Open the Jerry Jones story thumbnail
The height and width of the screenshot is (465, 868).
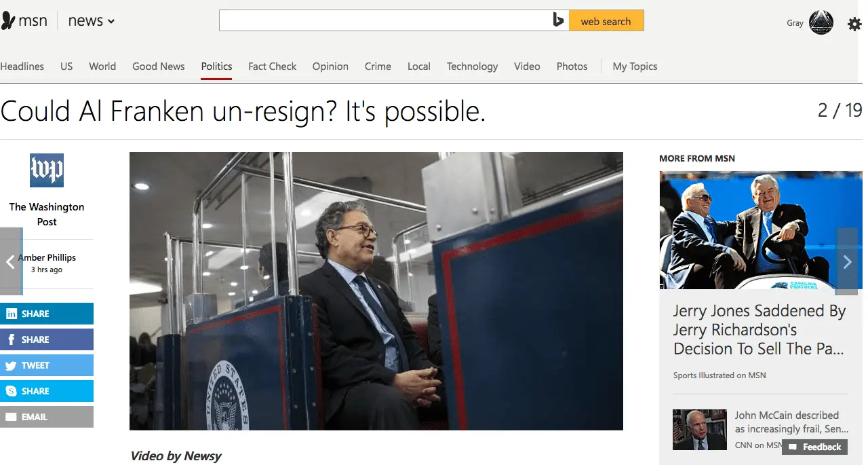tap(761, 230)
